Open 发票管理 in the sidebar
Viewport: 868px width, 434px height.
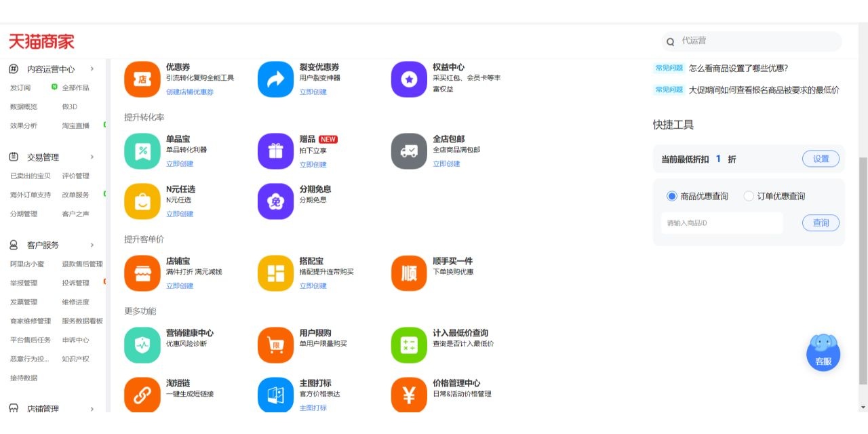click(24, 302)
